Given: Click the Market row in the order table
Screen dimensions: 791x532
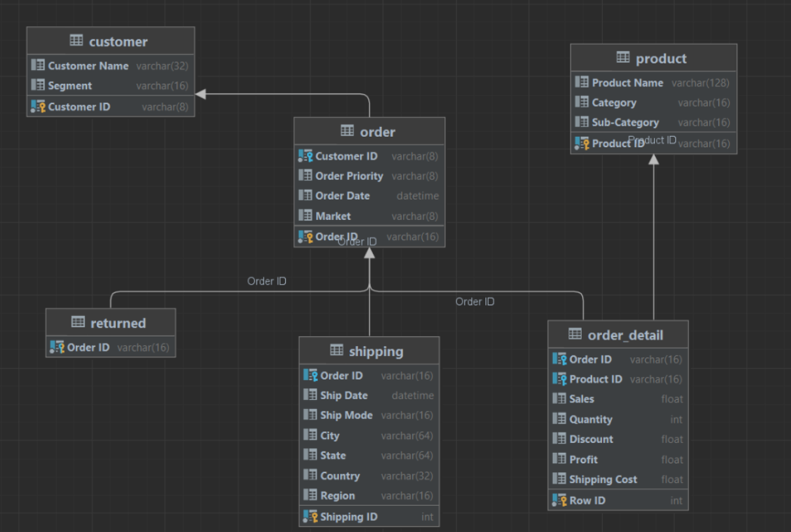Looking at the screenshot, I should tap(334, 215).
